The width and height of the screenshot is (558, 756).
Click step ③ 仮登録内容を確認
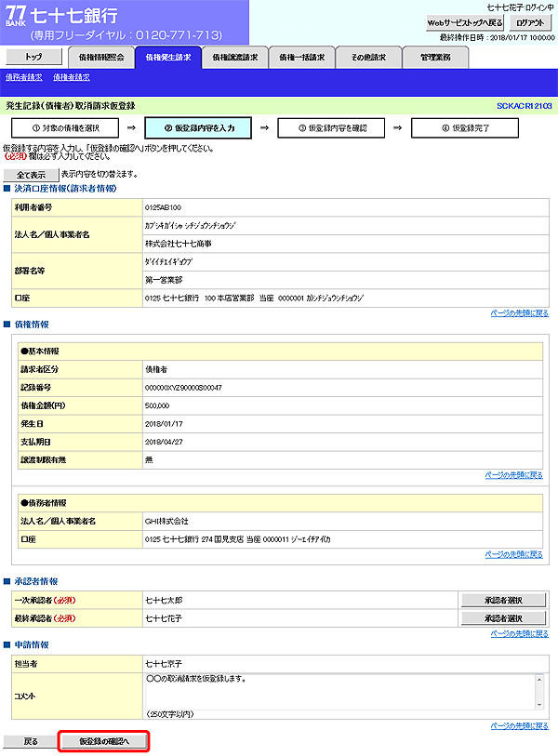(331, 128)
